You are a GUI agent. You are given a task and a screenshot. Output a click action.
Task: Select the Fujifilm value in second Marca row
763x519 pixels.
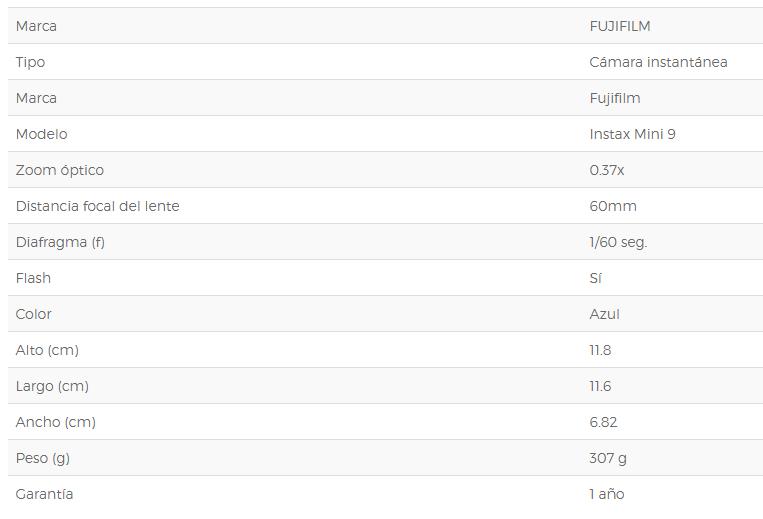tap(615, 98)
